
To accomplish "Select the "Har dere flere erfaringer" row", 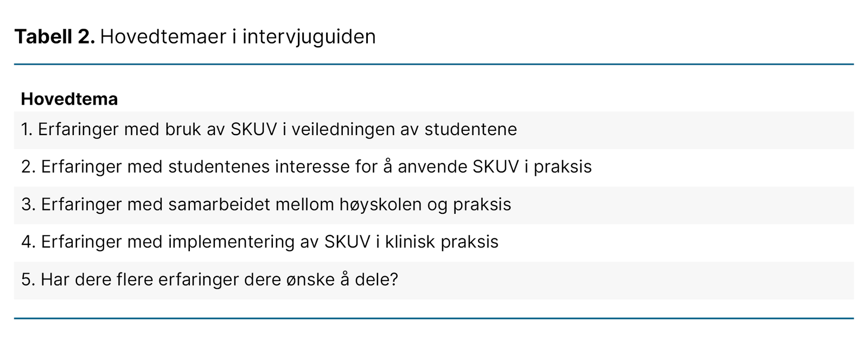I will point(434,280).
